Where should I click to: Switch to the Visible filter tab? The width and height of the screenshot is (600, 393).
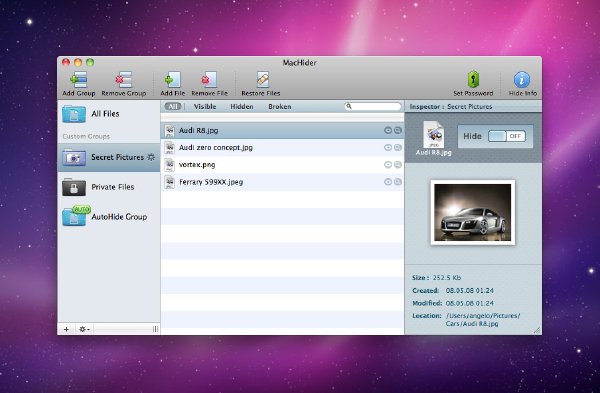[x=205, y=107]
